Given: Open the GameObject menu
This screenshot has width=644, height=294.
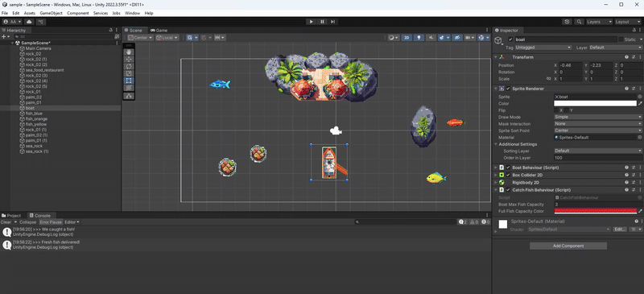Looking at the screenshot, I should click(x=51, y=13).
